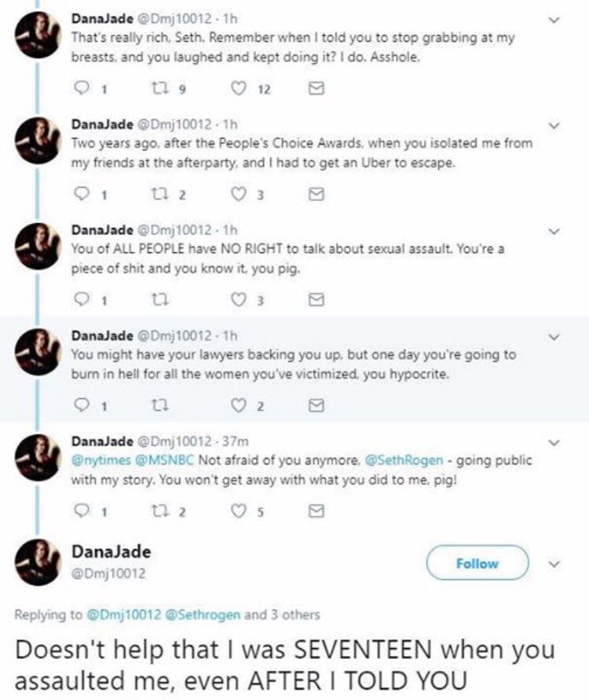Open chevron menu beside the Follow button
The height and width of the screenshot is (700, 589).
(554, 564)
